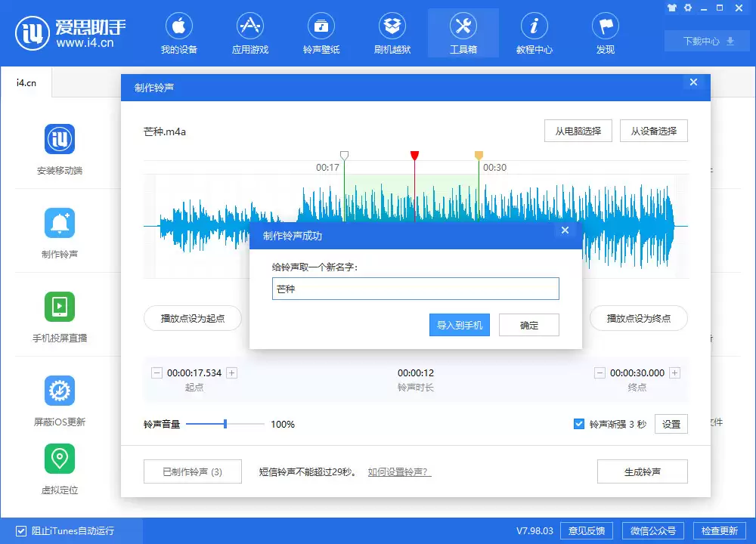Select the 工具箱 toolbox tab
This screenshot has width=756, height=544.
[463, 34]
